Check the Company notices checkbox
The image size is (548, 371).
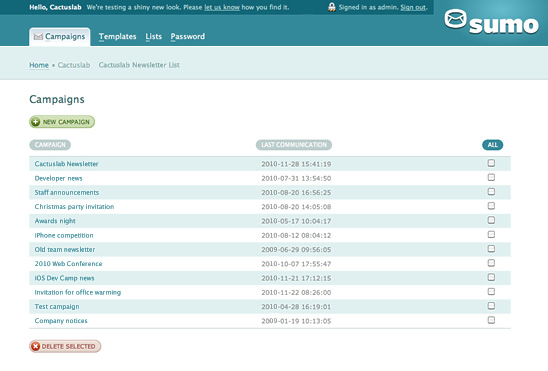click(x=491, y=320)
